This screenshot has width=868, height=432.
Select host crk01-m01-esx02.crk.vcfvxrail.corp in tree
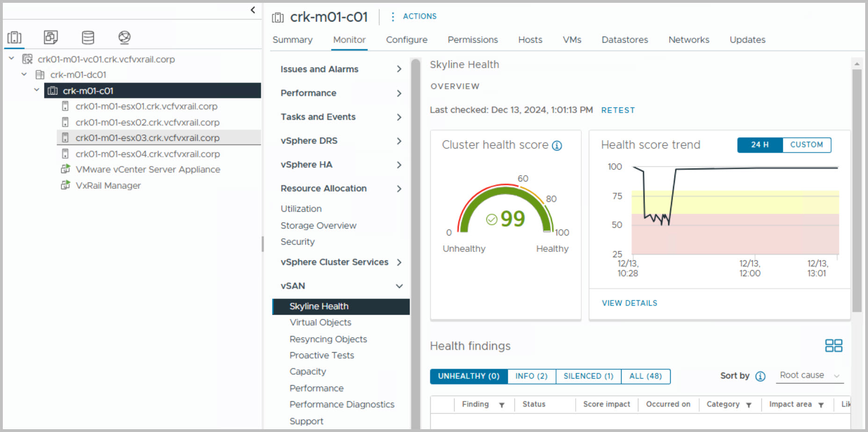147,122
